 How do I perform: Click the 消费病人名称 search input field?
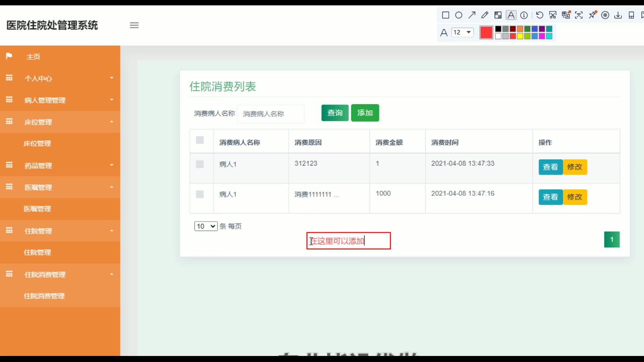(x=270, y=114)
